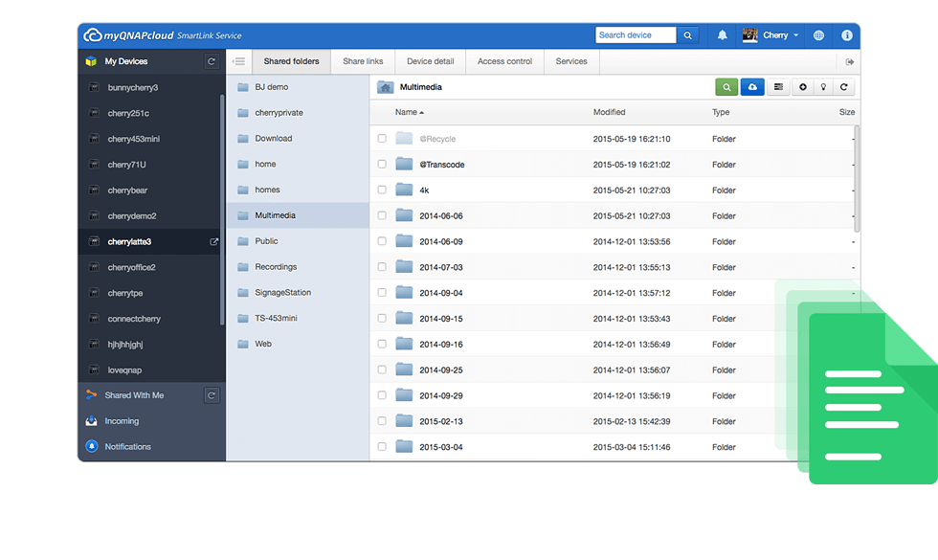Open the info icon at top right
This screenshot has height=560, width=938.
[847, 34]
